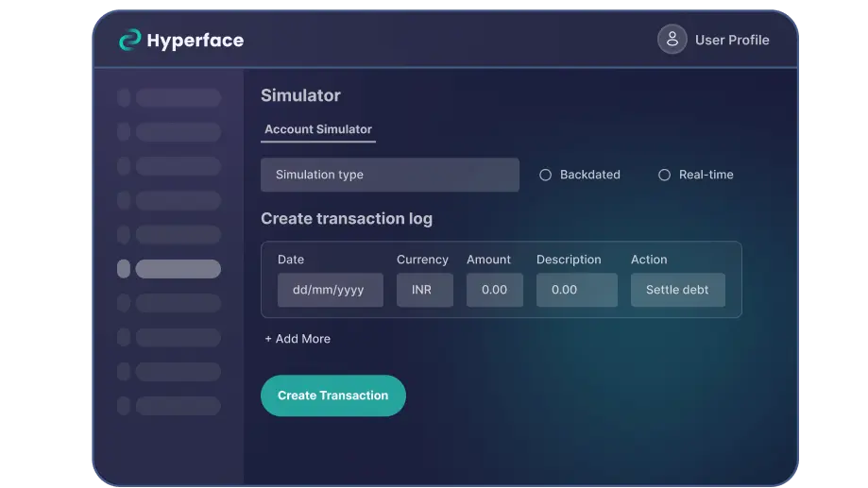Viewport: 868px width, 488px height.
Task: Click the last sidebar placeholder icon
Action: (x=124, y=406)
